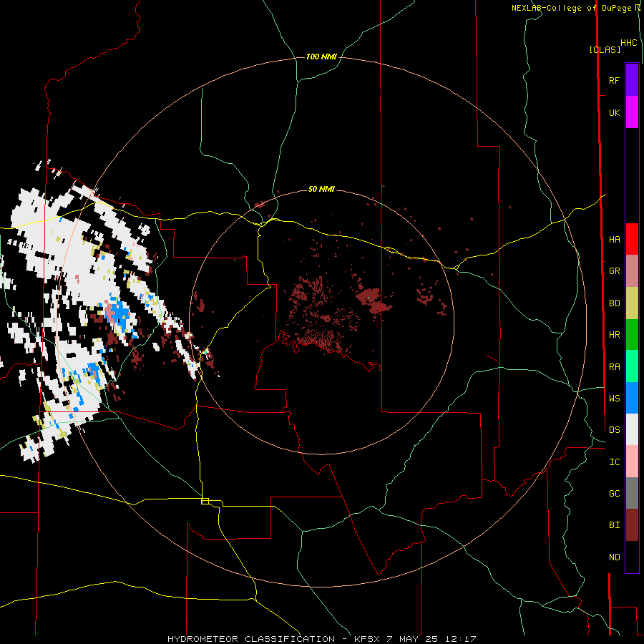This screenshot has height=644, width=644.
Task: Click the WS legend label
Action: pyautogui.click(x=614, y=399)
